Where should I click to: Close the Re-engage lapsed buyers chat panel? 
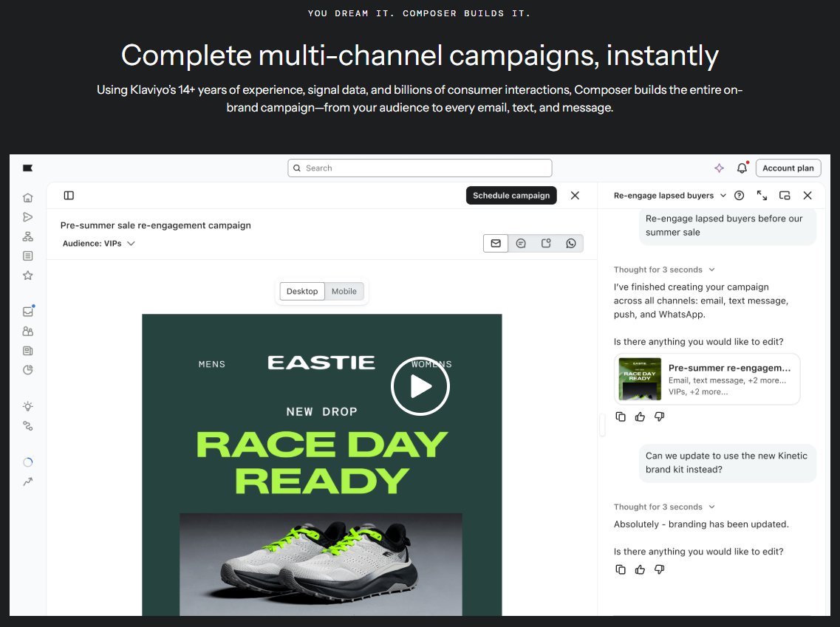807,196
